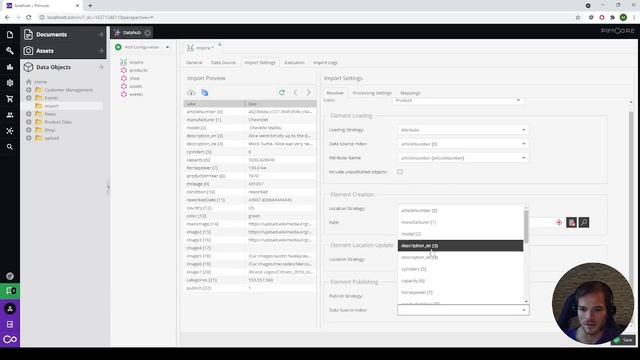Click the search icon next to Path field

(584, 222)
